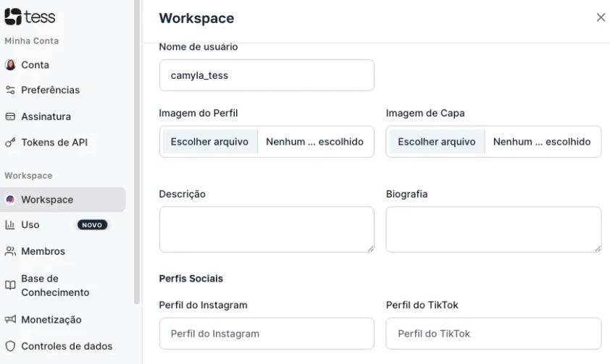Focus the Perfil do Instagram field

point(267,334)
